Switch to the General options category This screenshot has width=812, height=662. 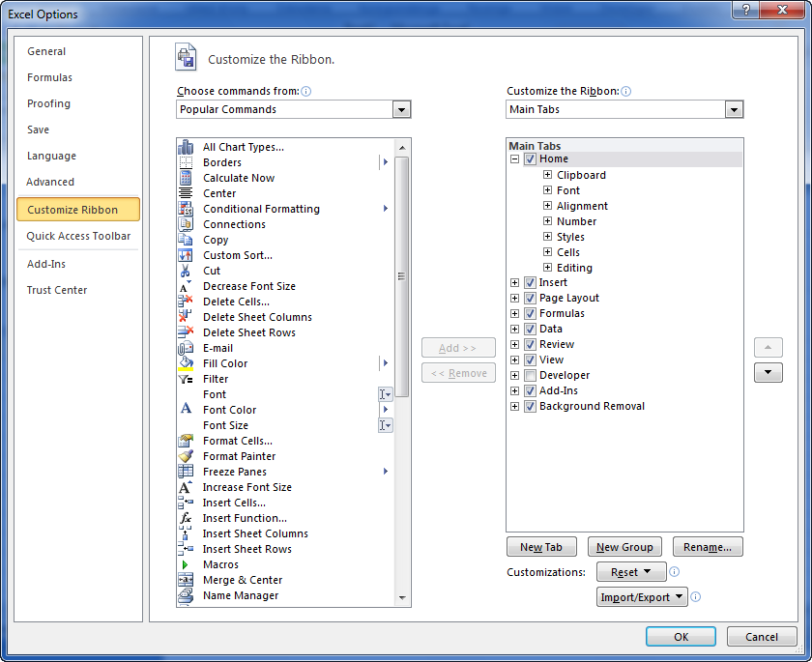click(46, 51)
